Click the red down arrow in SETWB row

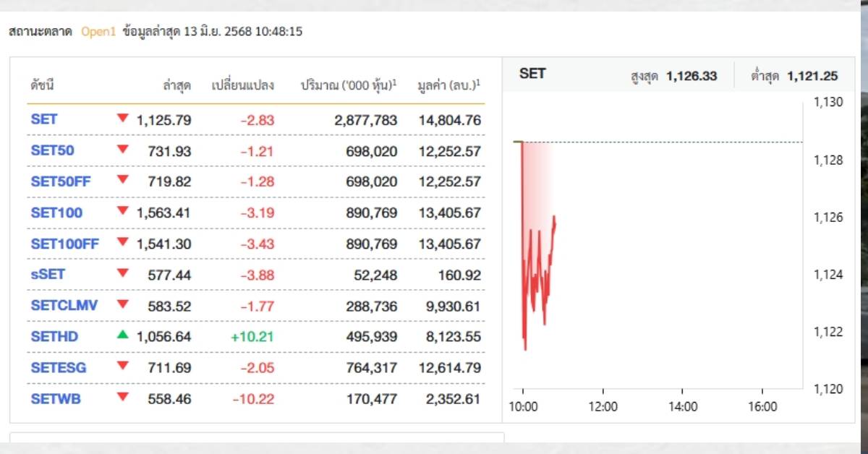pos(122,397)
